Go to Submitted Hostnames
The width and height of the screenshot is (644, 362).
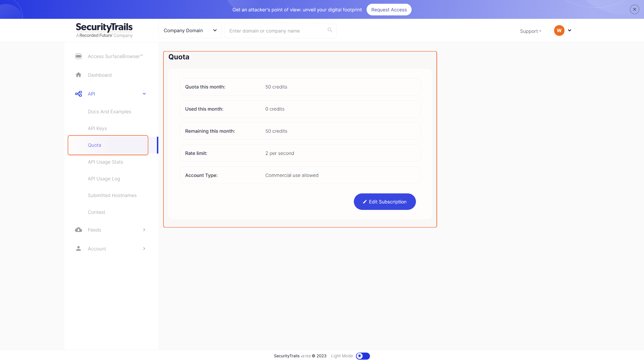pos(112,195)
